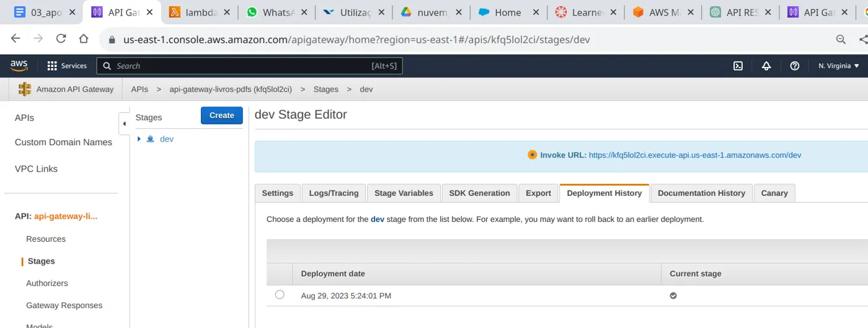Open the Settings tab
868x328 pixels.
coord(278,193)
